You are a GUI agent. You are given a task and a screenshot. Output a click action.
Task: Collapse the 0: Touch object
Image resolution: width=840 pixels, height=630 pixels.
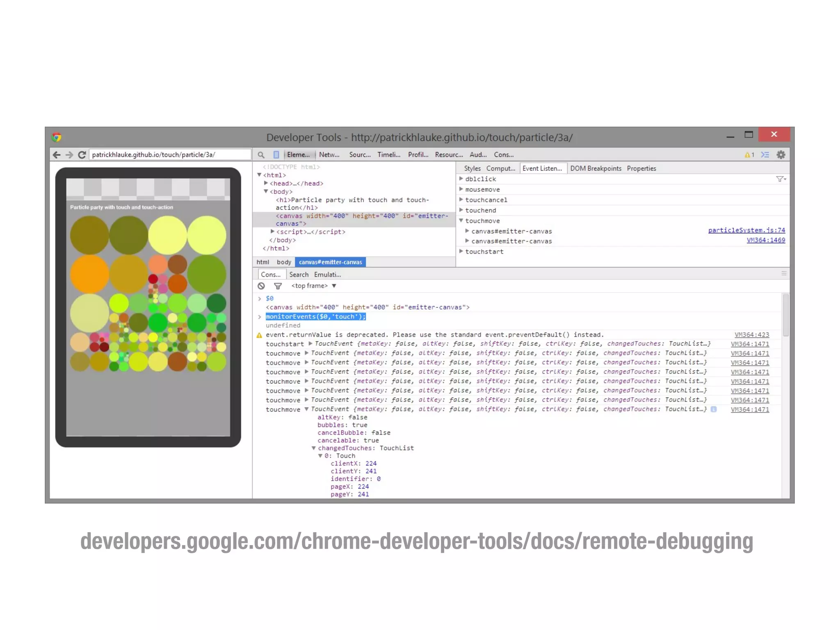[320, 456]
